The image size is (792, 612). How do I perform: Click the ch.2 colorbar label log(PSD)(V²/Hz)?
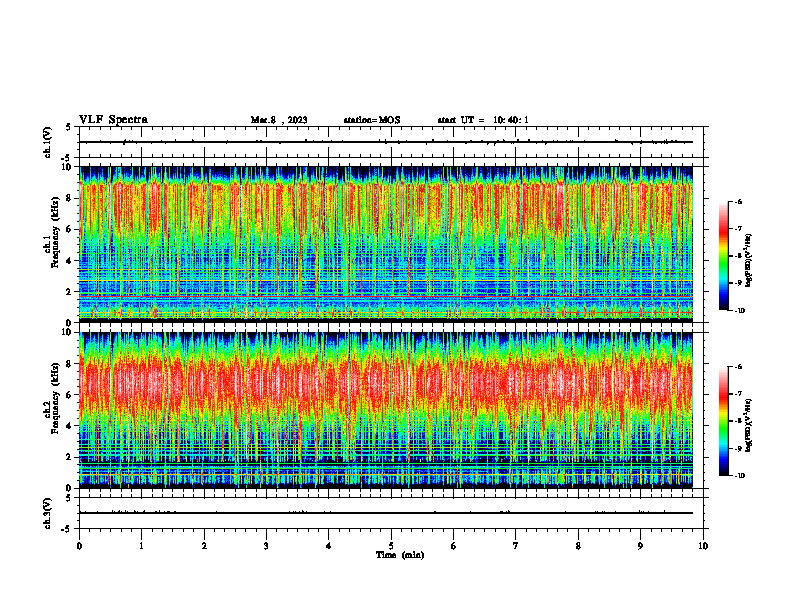pyautogui.click(x=749, y=425)
